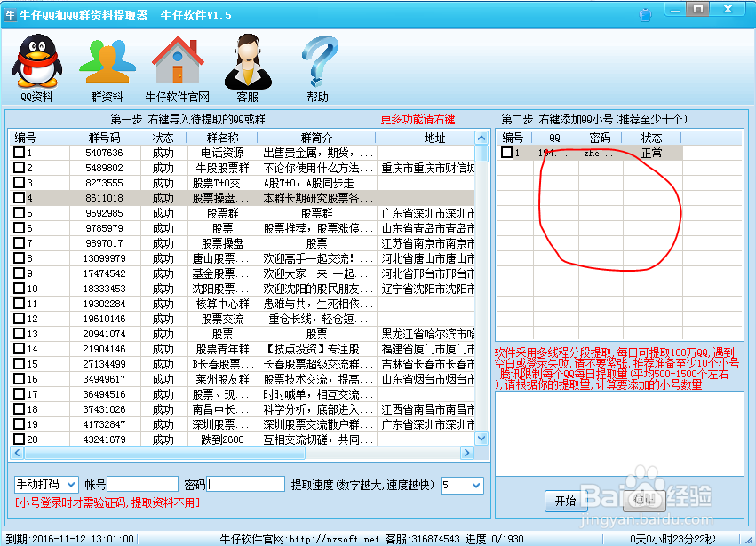Click the 到期 expiry date in status bar
756x546 pixels.
coord(69,539)
